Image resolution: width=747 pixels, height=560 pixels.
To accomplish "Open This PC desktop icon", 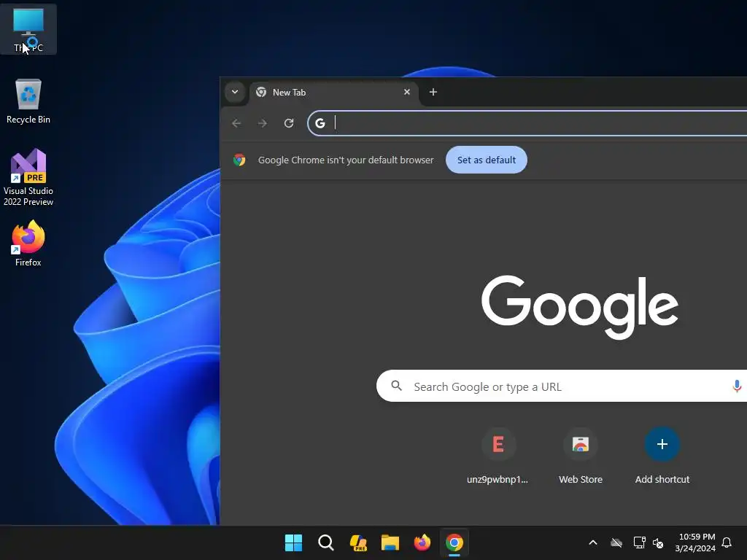I will tap(28, 29).
